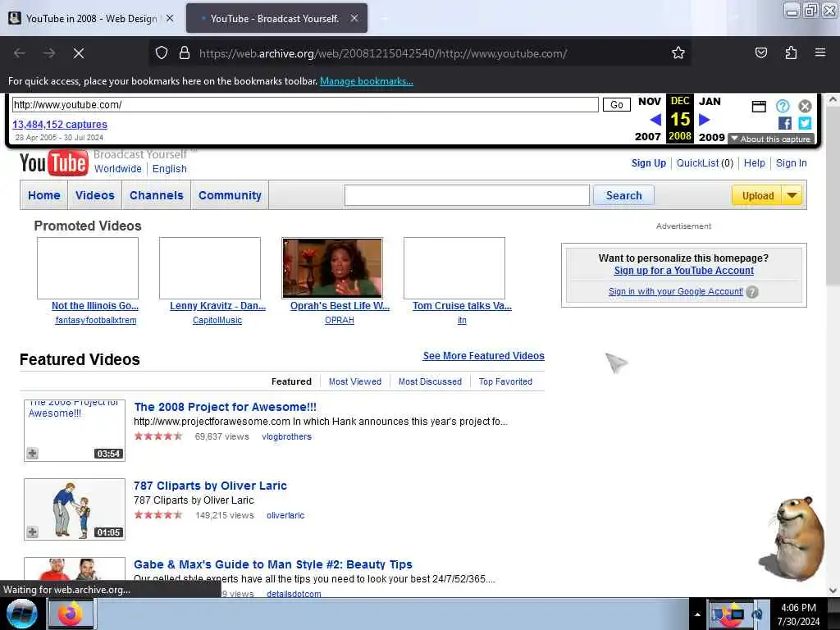Go to next capture with right blue arrow

705,120
